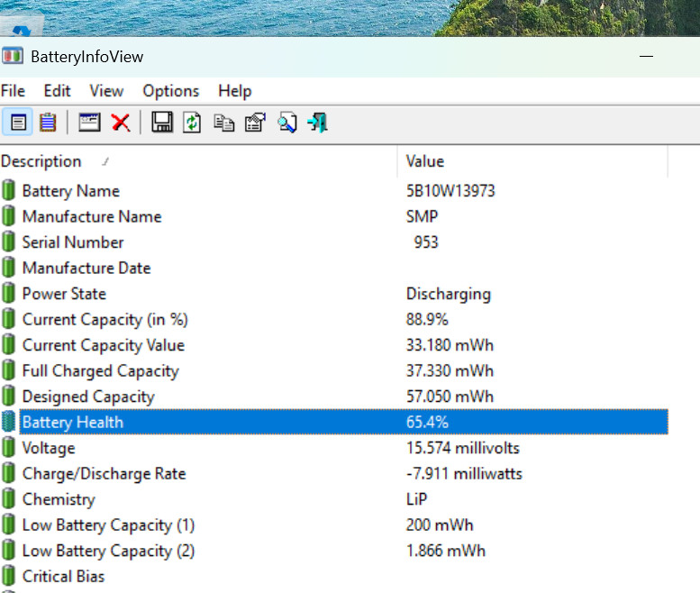The width and height of the screenshot is (700, 593).
Task: Open the Options menu
Action: click(170, 91)
